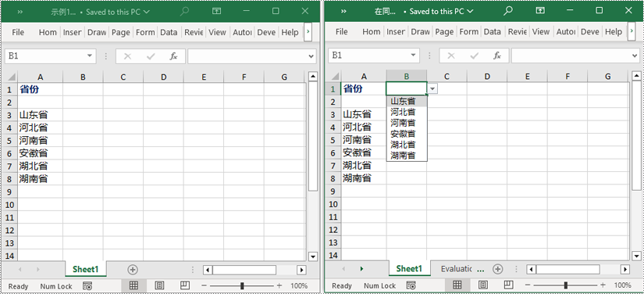Expand quick access toolbar in right window
644x294 pixels.
coord(343,12)
